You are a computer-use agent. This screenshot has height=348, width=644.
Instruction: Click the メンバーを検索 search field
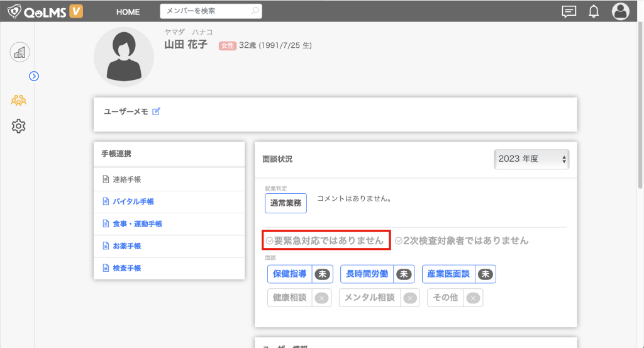206,11
